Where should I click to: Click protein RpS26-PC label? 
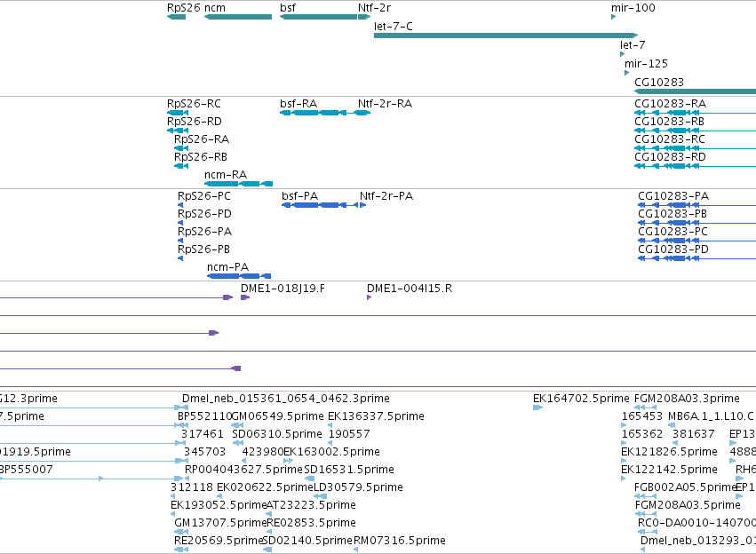204,196
